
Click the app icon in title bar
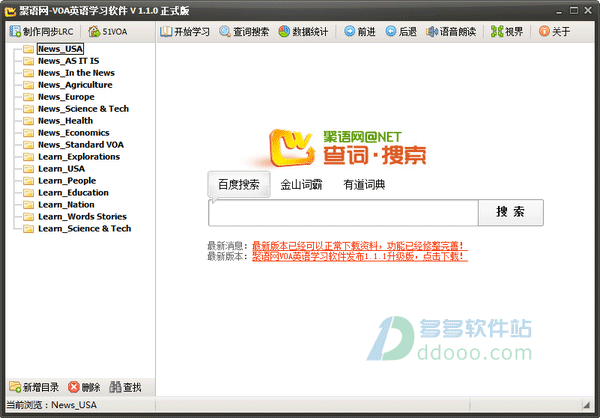click(10, 11)
